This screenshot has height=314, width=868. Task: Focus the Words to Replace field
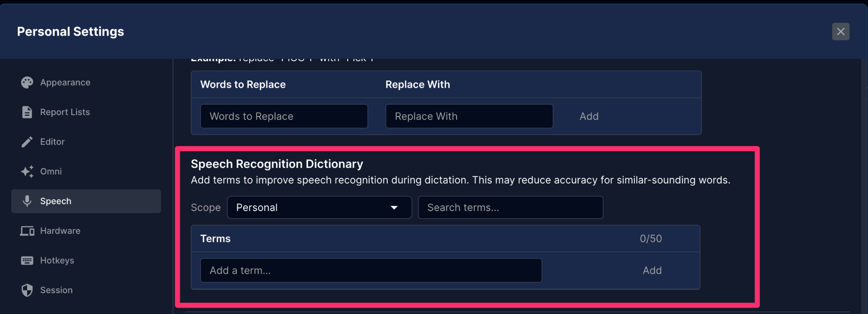284,117
